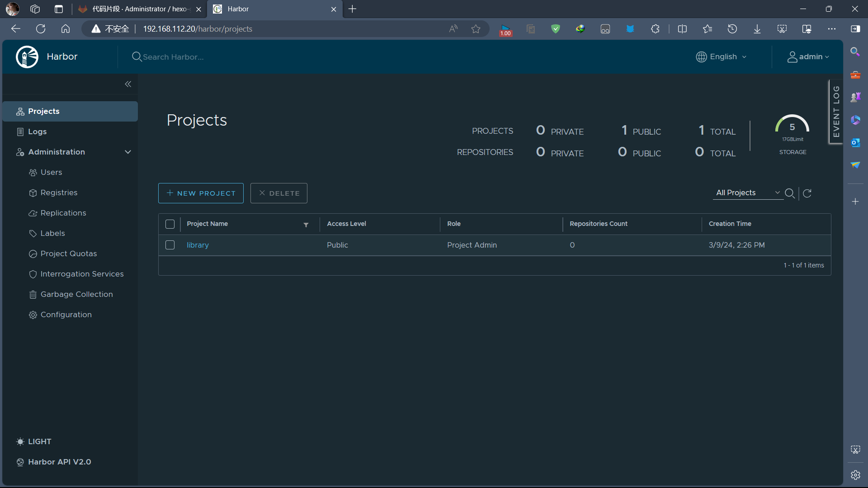This screenshot has height=488, width=868.
Task: Open the All Projects filter dropdown
Action: 748,193
